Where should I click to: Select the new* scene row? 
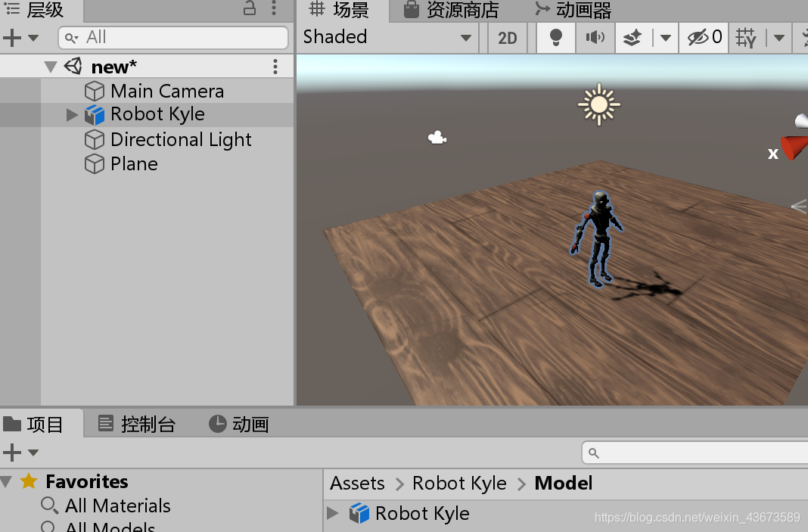[147, 67]
